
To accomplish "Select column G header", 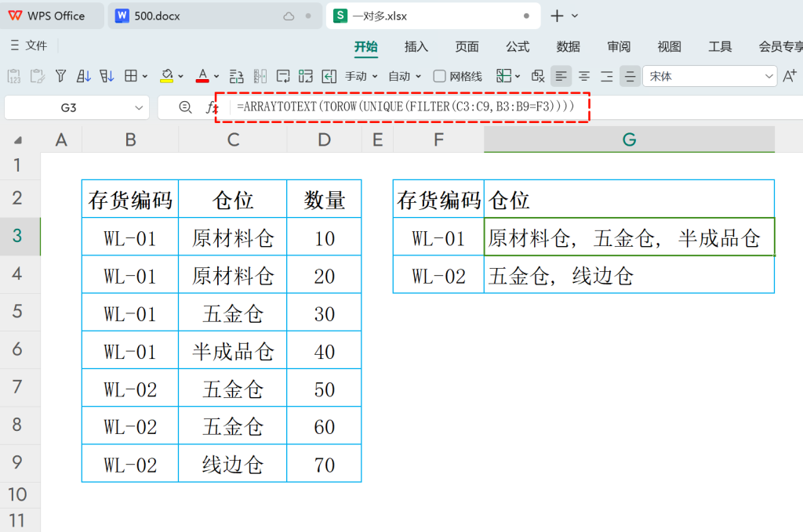I will pyautogui.click(x=629, y=139).
